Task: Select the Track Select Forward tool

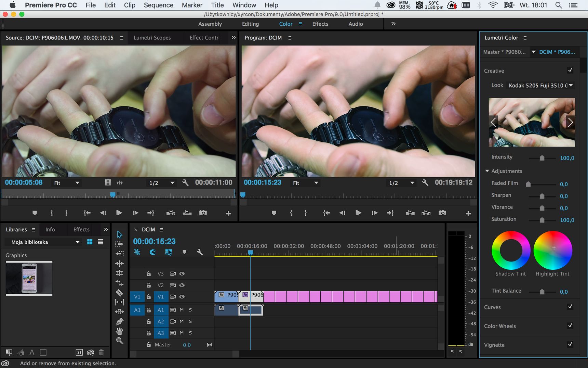Action: [x=119, y=244]
